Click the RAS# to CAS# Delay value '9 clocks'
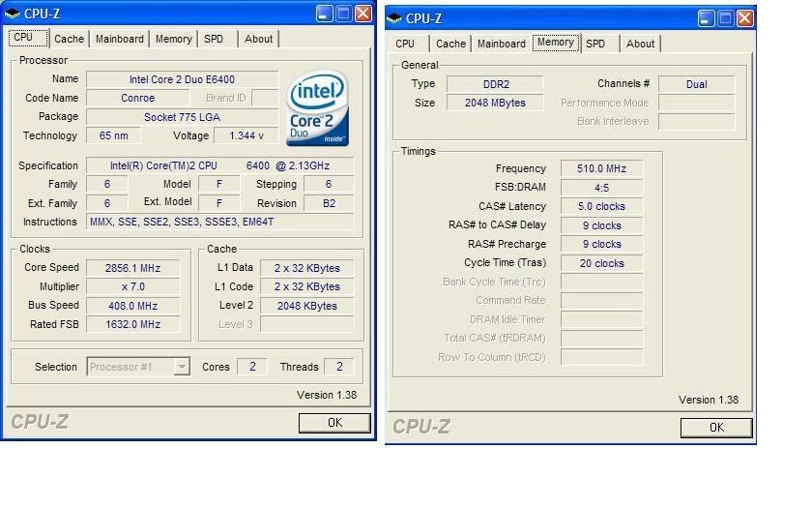Viewport: 812px width, 508px height. [x=601, y=225]
